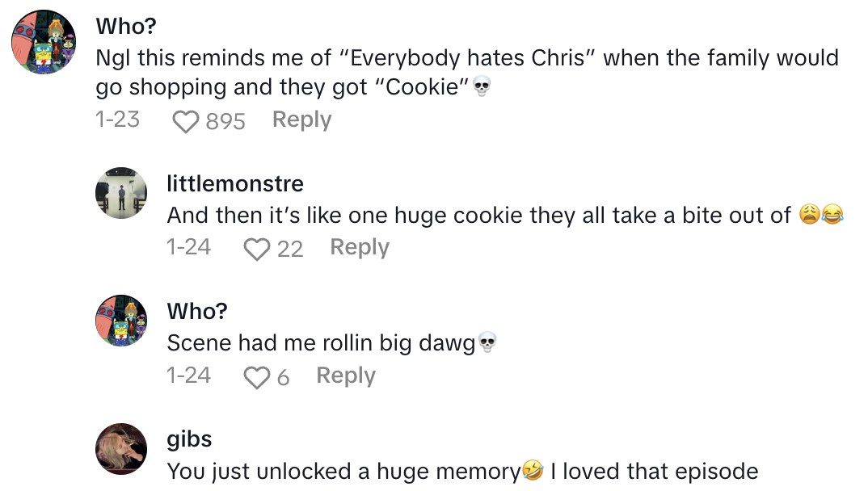Open the gibs profile avatar

[121, 448]
